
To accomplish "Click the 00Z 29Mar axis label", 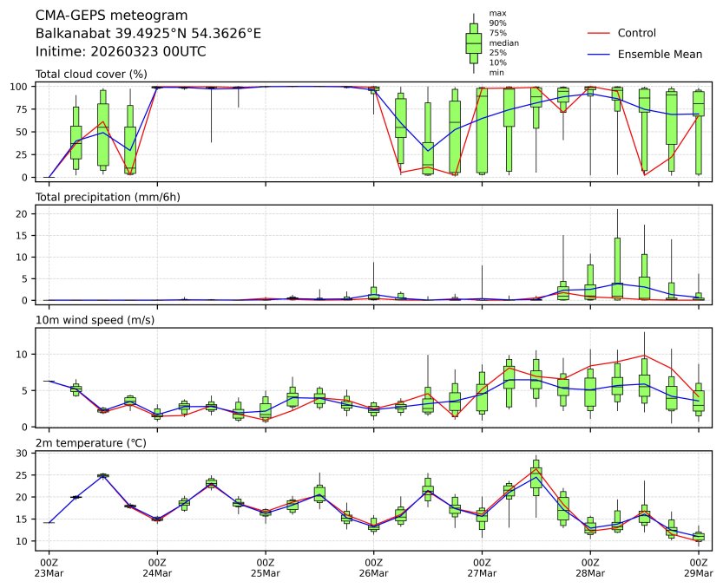I will tap(699, 568).
